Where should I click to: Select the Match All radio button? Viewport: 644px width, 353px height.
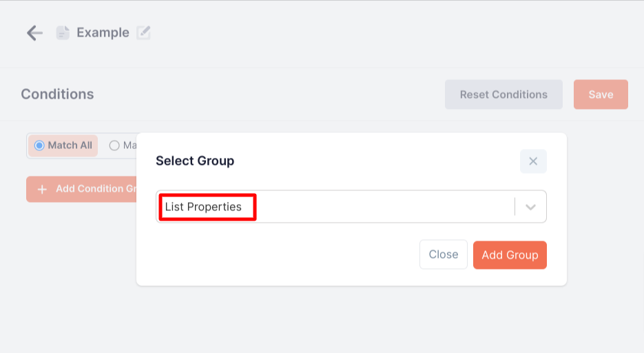(39, 145)
